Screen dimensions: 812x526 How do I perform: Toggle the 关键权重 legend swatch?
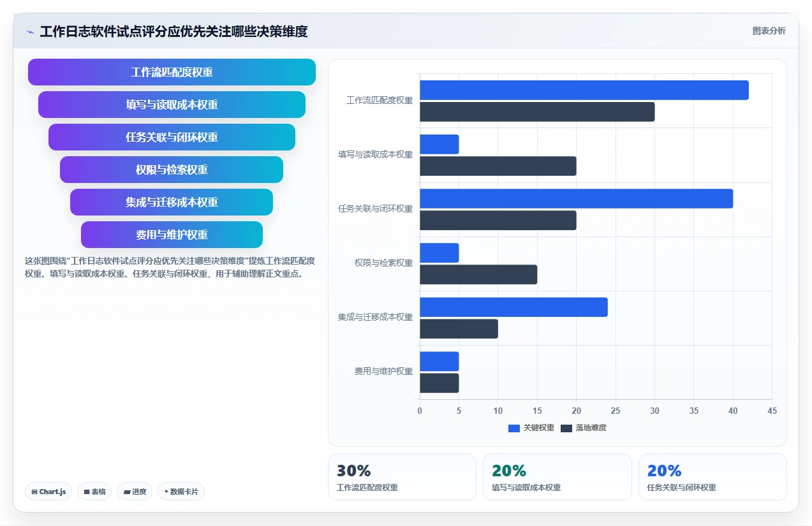click(514, 428)
